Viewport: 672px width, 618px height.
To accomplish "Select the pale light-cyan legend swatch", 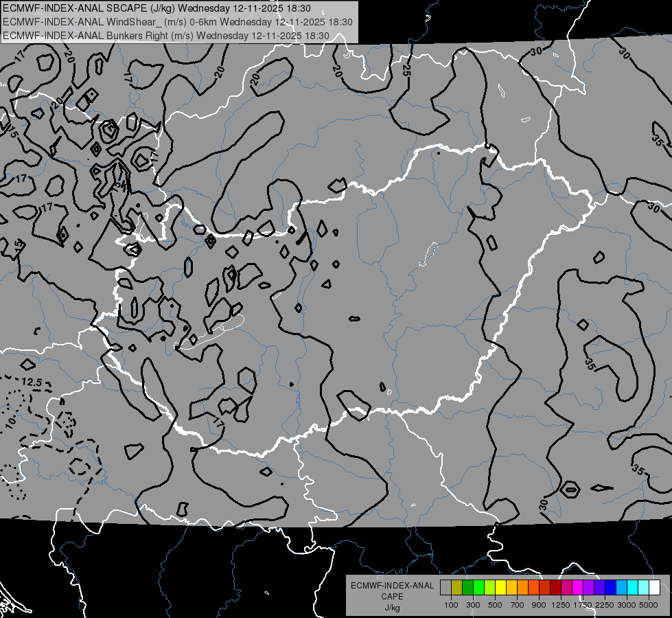I will [644, 587].
